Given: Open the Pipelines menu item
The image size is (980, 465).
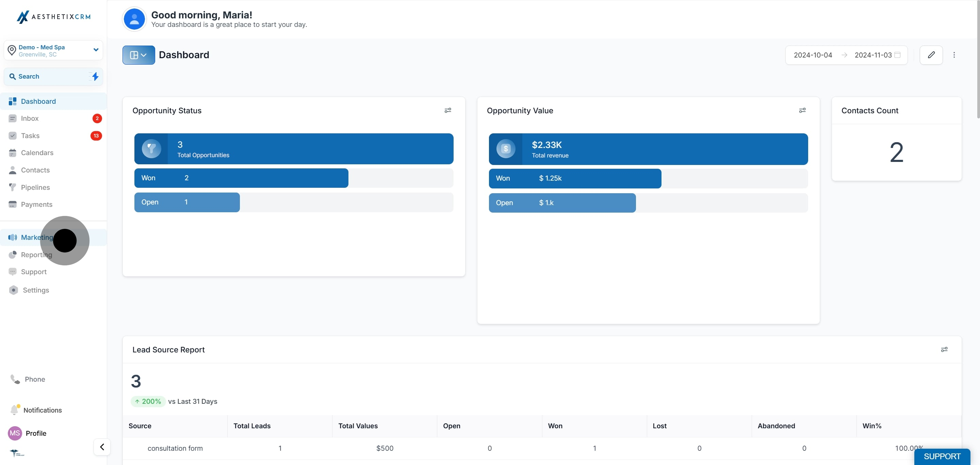Looking at the screenshot, I should click(35, 187).
